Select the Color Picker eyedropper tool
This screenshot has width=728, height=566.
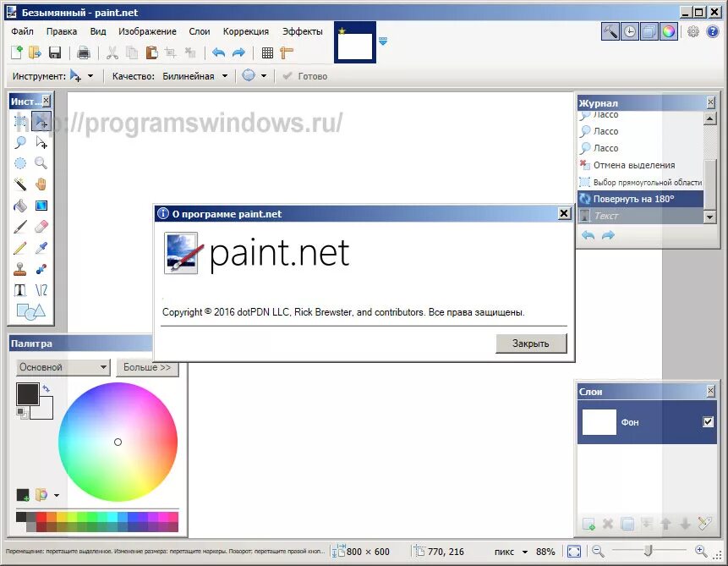(41, 248)
